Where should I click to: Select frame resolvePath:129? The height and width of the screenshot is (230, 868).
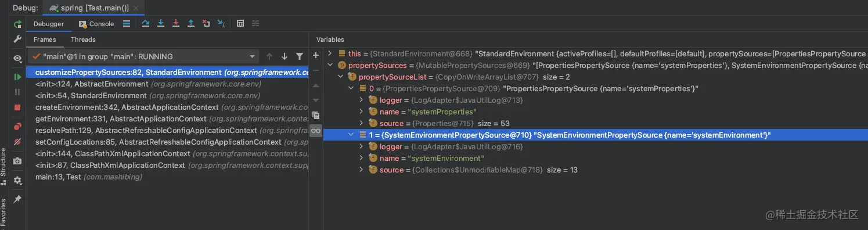[x=168, y=131]
